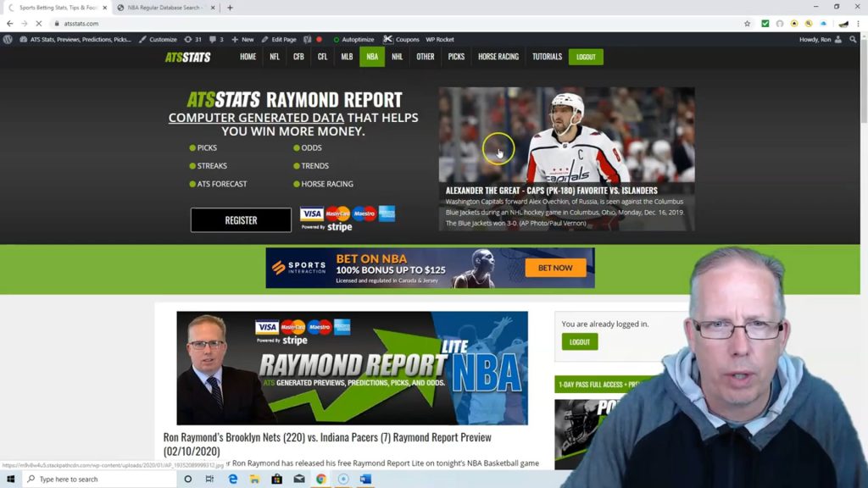Open the CFL section
This screenshot has height=488, width=868.
(x=322, y=57)
